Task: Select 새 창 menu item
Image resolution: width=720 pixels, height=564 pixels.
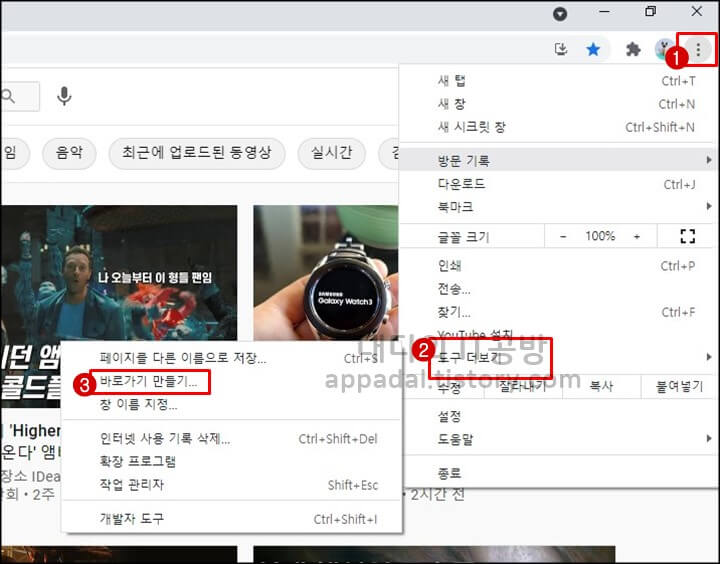Action: pos(557,104)
